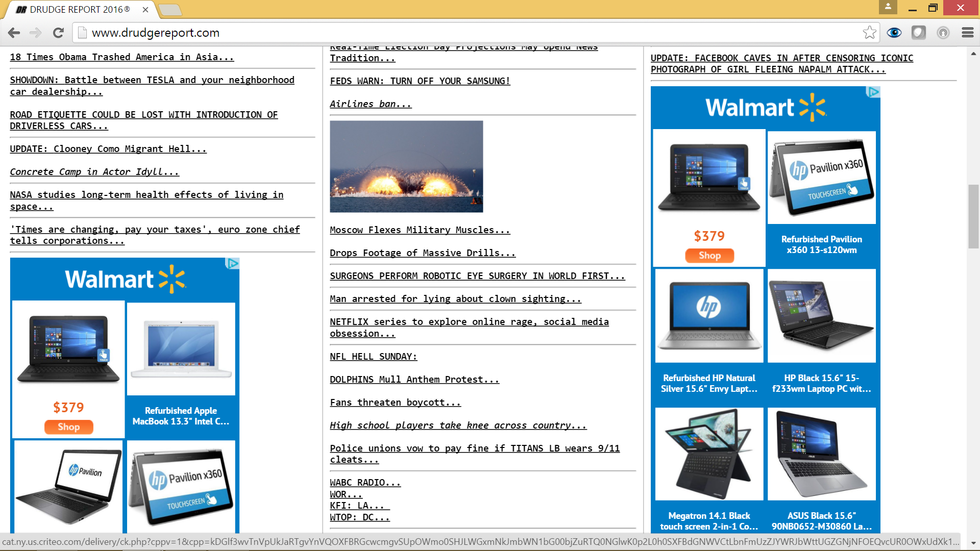Open '18 Times Obama Trashed America in Asia' link
The width and height of the screenshot is (980, 551).
(x=122, y=57)
